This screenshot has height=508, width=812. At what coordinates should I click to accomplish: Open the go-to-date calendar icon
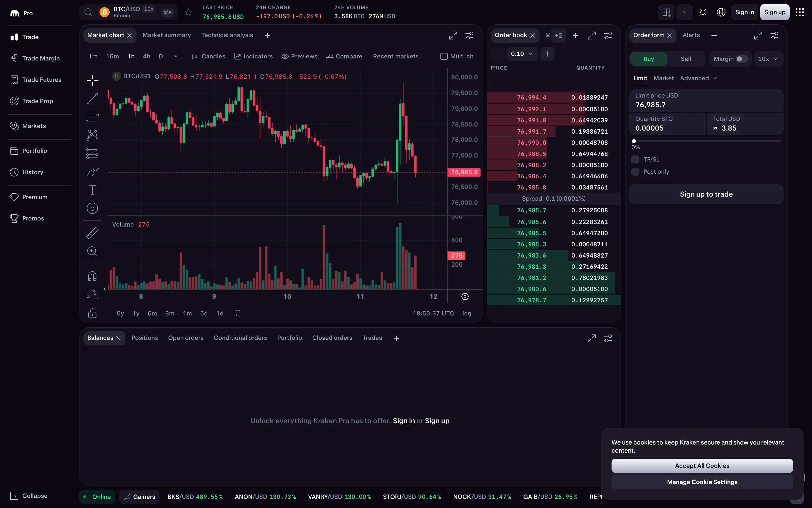[238, 313]
